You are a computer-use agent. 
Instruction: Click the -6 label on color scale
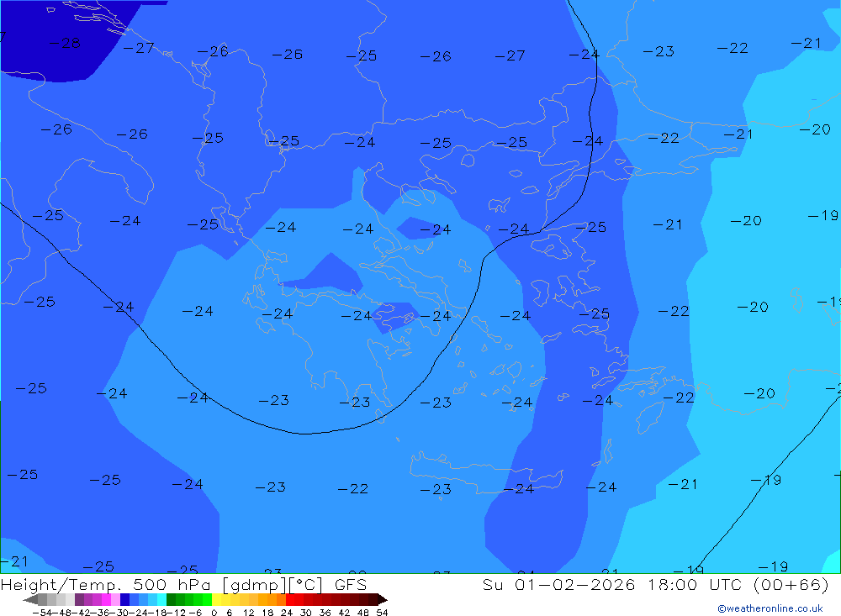click(195, 613)
